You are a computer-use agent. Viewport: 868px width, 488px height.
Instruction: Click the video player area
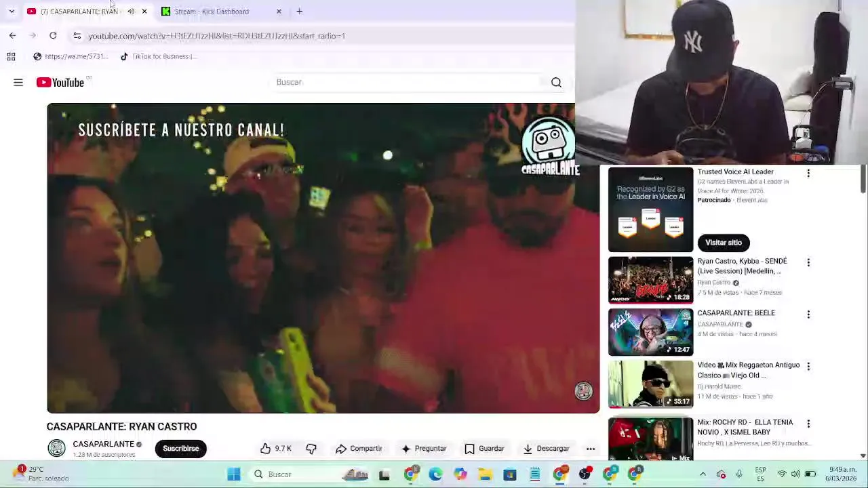(323, 258)
